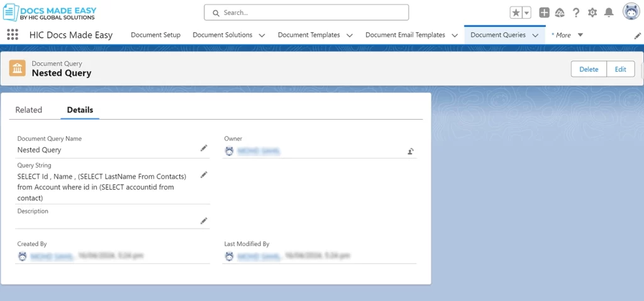Click the Owner avatar icon

point(229,151)
